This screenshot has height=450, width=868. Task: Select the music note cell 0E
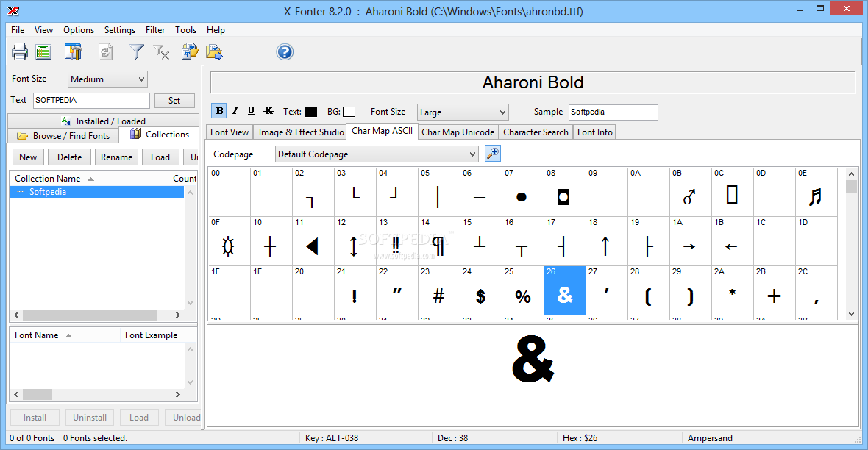tap(816, 191)
